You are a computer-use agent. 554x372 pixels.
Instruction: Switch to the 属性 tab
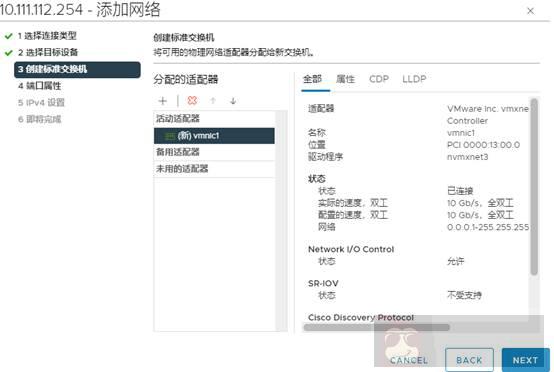[x=345, y=79]
